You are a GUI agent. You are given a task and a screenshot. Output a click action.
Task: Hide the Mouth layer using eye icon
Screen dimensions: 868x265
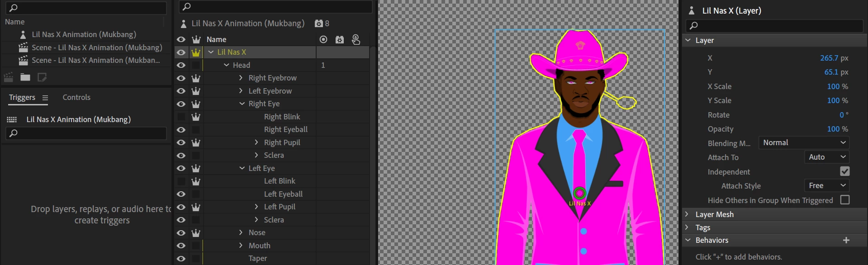[181, 246]
